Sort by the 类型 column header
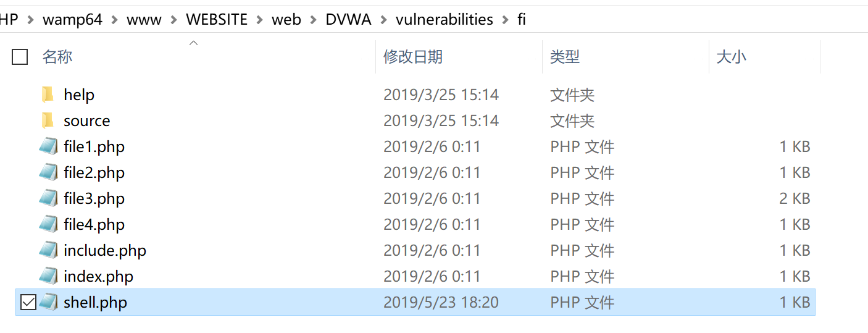The image size is (868, 333). click(x=565, y=57)
